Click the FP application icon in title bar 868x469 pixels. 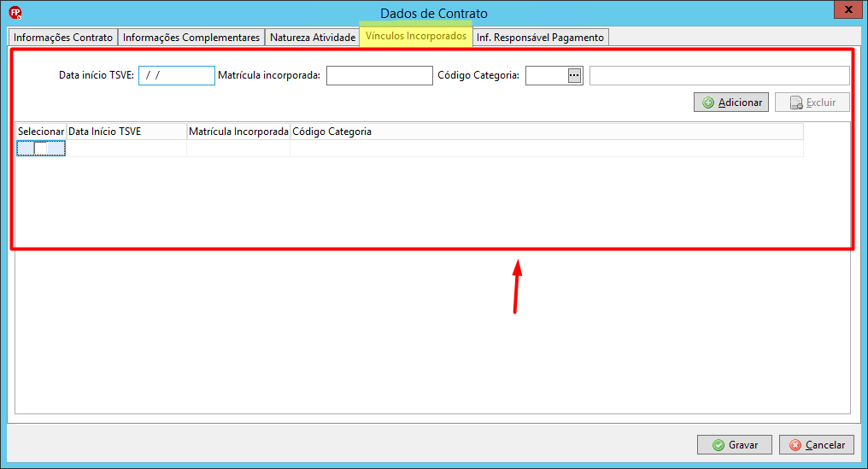[15, 12]
